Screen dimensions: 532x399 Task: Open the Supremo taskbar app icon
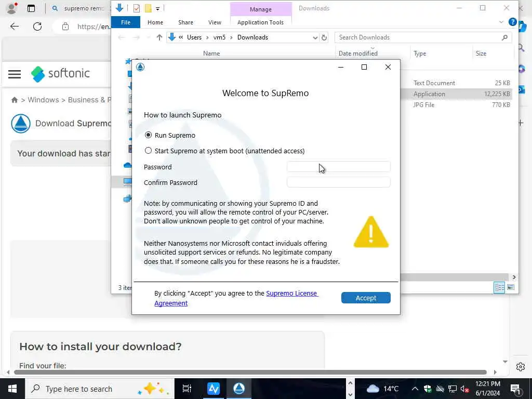point(239,389)
